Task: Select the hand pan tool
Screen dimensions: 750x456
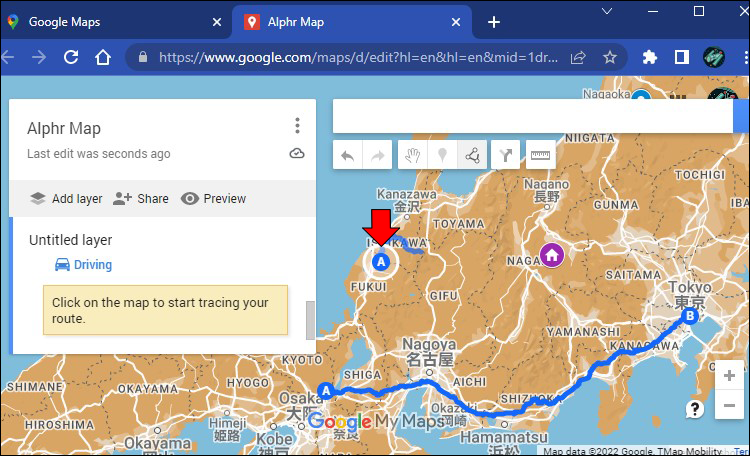Action: [413, 155]
